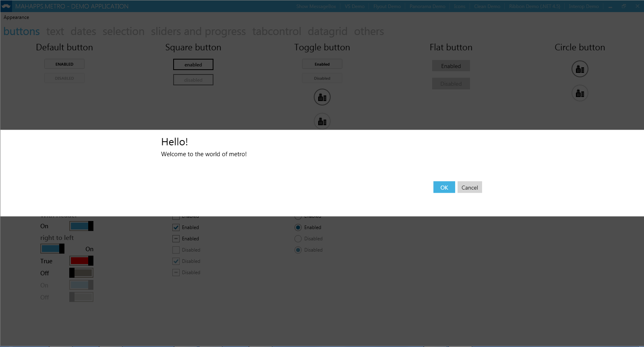The width and height of the screenshot is (644, 347).
Task: Turn on the enabled Off switch
Action: (x=81, y=273)
